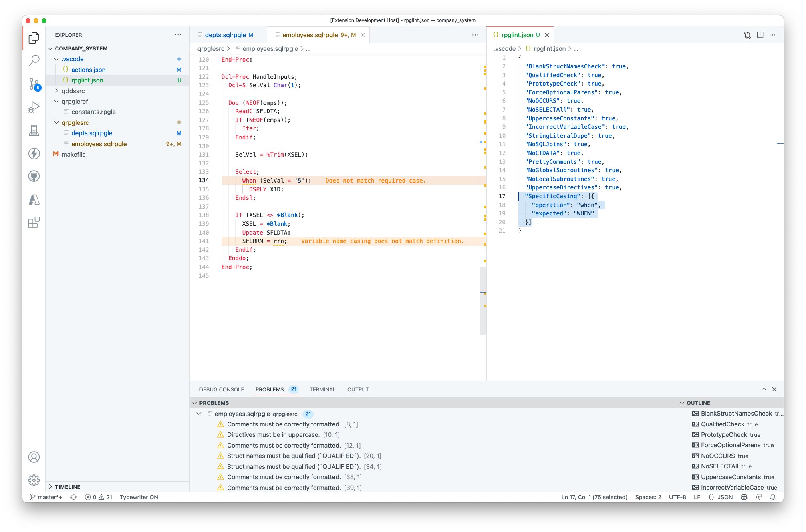
Task: Open the notifications bell
Action: [x=773, y=497]
